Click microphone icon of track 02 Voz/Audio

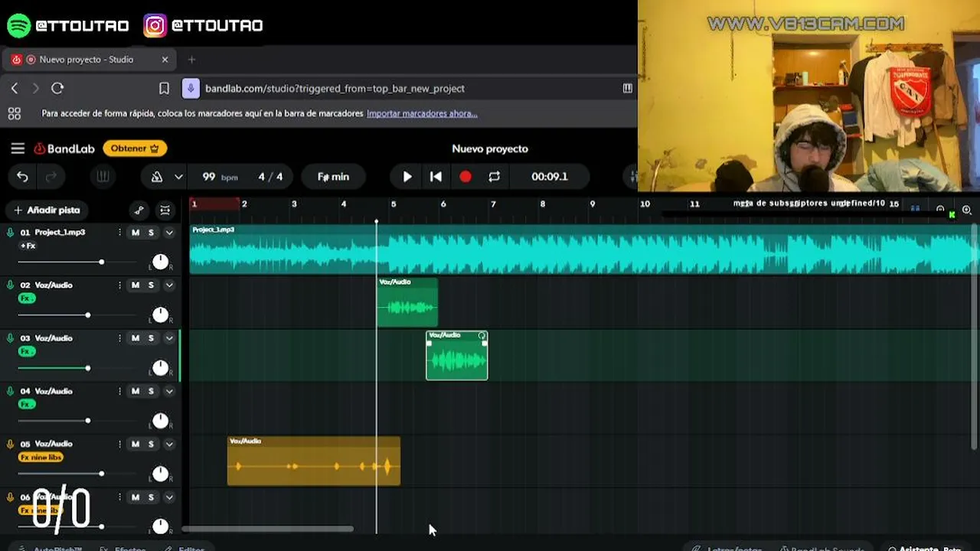(10, 285)
